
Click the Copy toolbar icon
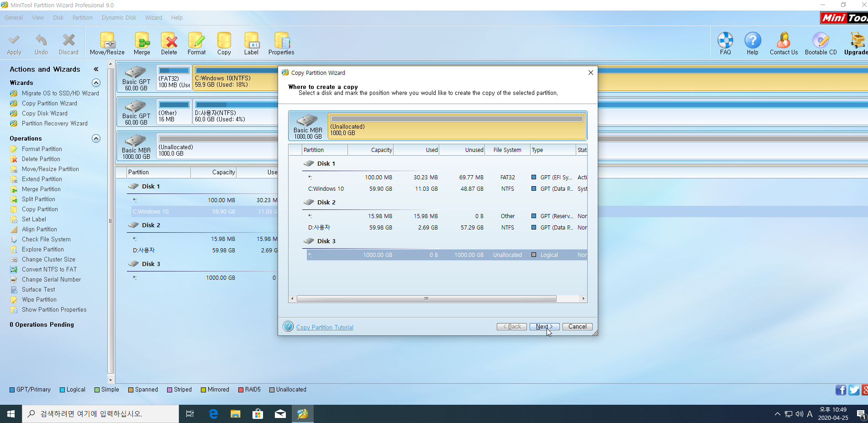pyautogui.click(x=224, y=40)
